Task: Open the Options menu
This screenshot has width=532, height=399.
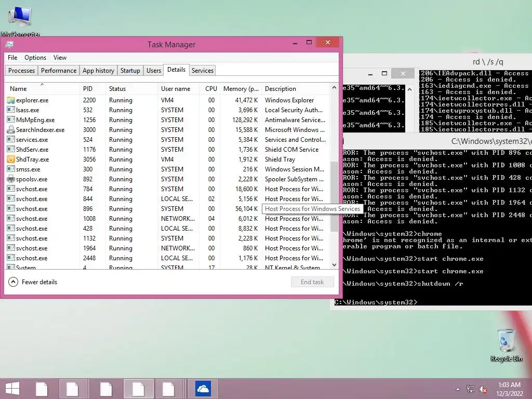Action: [35, 58]
